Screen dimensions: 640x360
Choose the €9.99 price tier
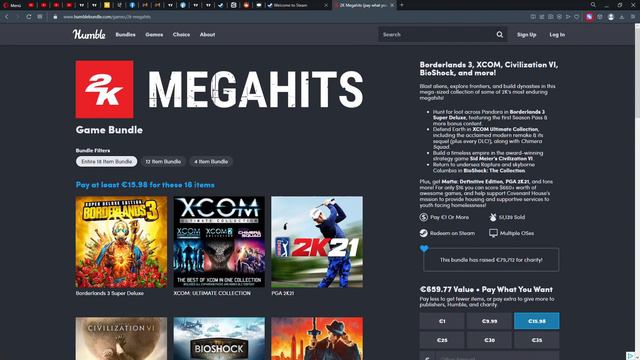(x=489, y=321)
